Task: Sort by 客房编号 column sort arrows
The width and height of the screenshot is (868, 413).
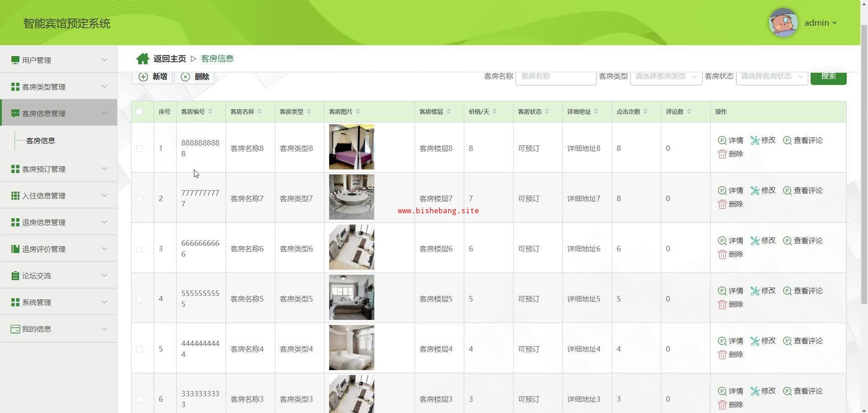Action: [210, 112]
